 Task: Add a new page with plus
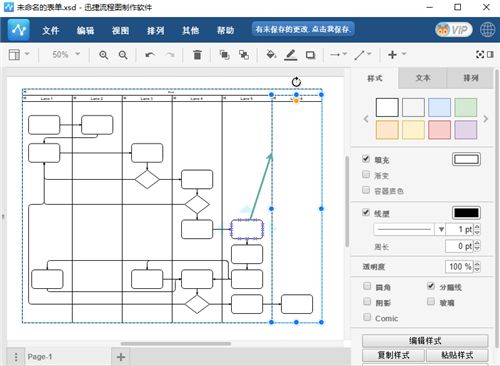click(121, 357)
